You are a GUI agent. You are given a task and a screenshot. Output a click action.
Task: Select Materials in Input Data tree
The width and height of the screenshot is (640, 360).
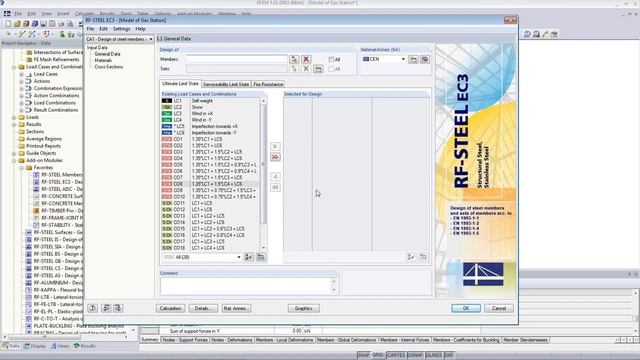pos(103,60)
